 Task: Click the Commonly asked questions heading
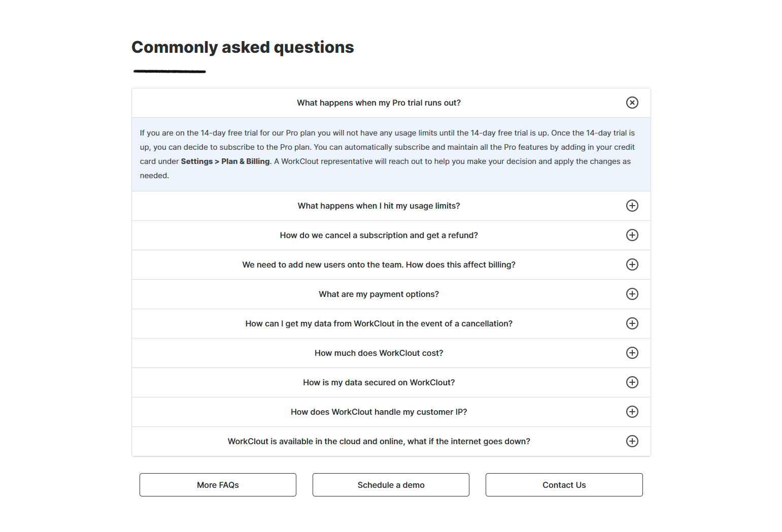[243, 47]
